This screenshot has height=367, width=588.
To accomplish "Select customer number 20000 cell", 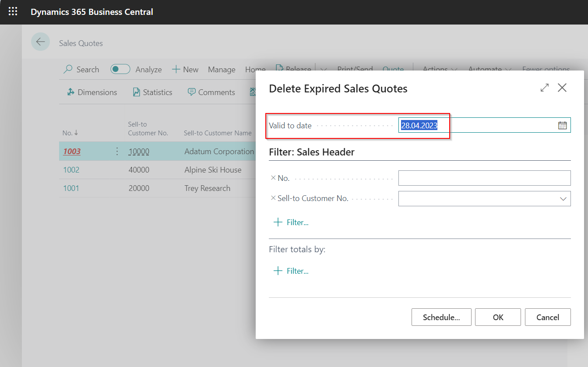I will coord(139,188).
